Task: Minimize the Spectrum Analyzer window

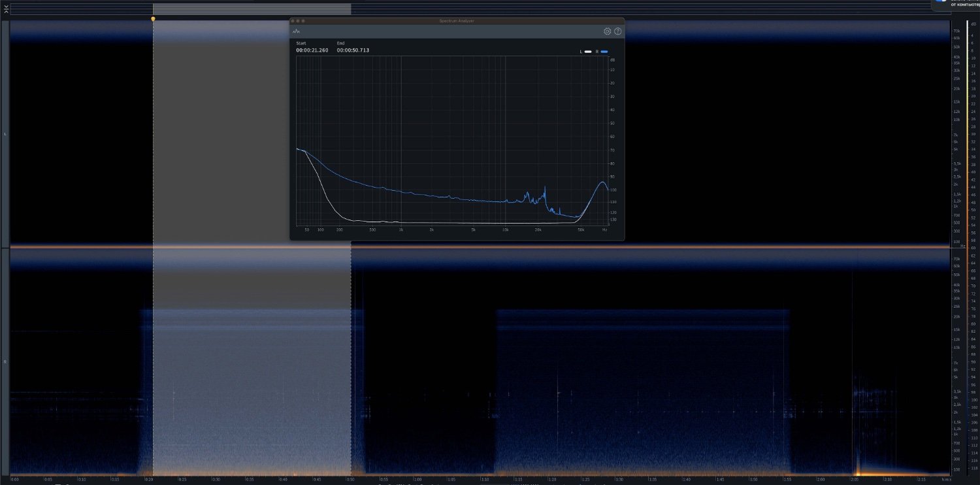Action: pos(299,21)
